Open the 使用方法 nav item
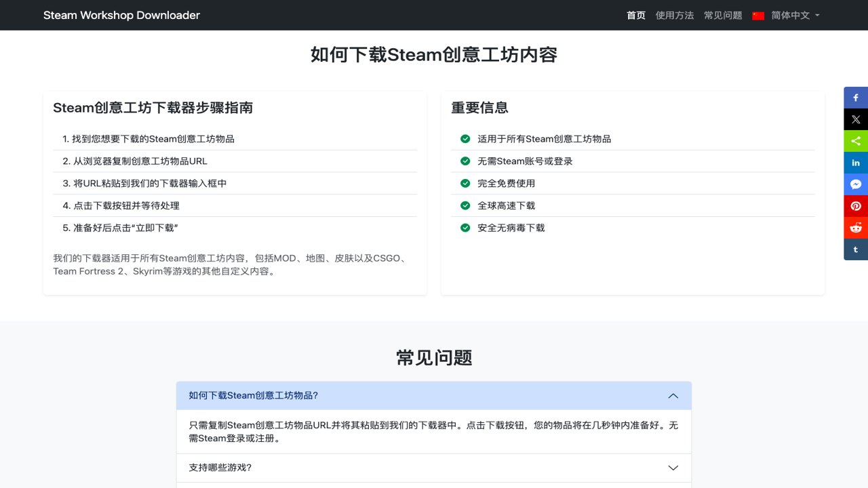The width and height of the screenshot is (868, 488). [675, 15]
